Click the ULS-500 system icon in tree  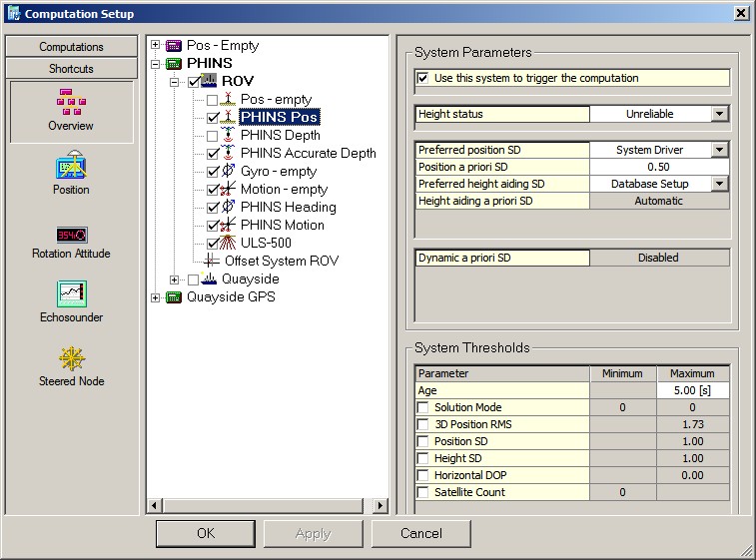(x=229, y=244)
